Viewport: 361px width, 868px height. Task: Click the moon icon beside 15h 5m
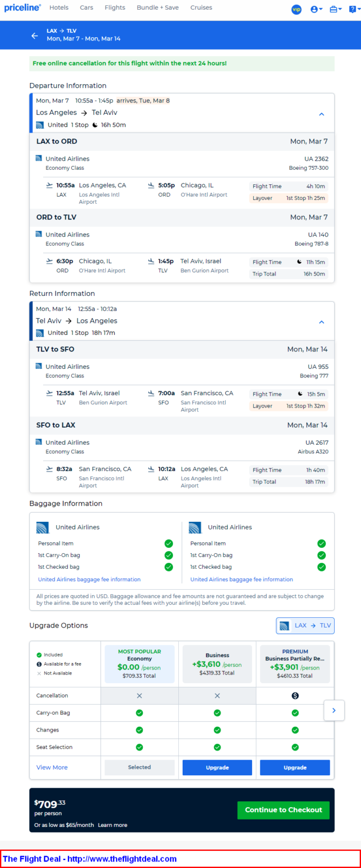click(301, 394)
